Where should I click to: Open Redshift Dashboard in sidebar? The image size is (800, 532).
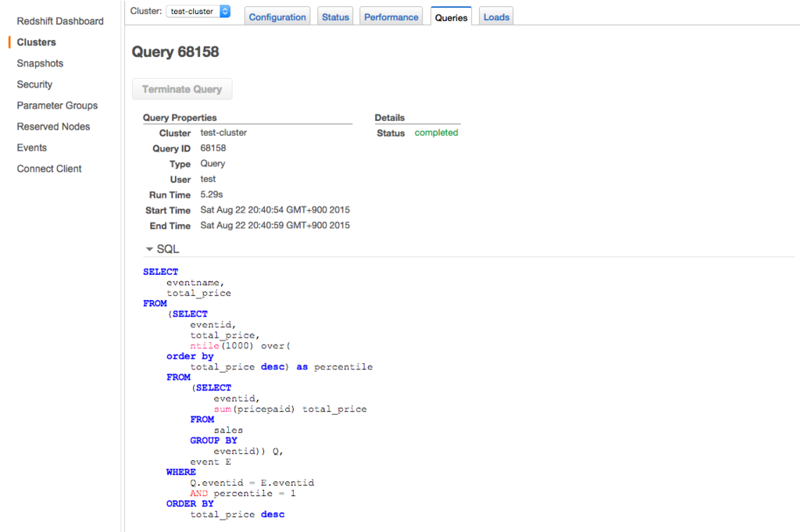click(x=60, y=21)
